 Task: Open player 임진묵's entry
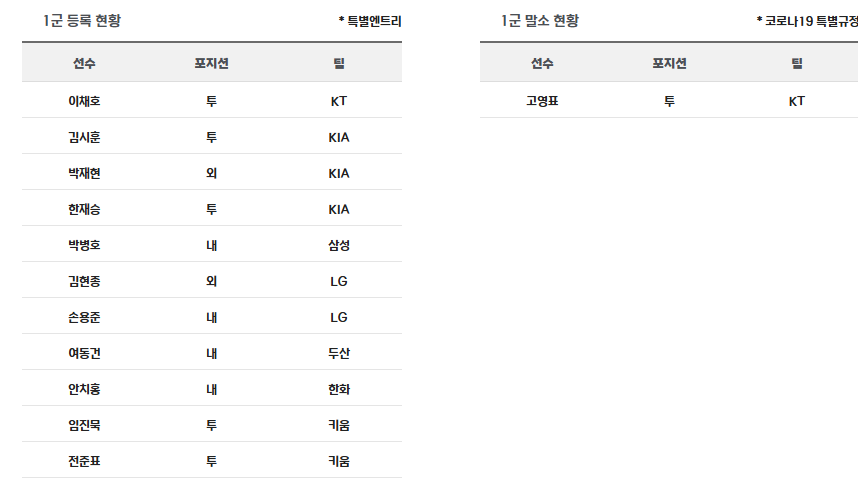tap(84, 425)
